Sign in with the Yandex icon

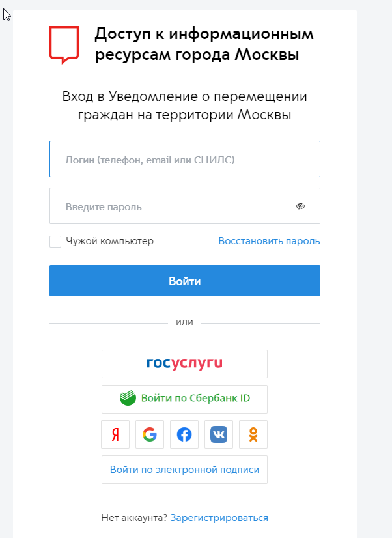[x=115, y=434]
